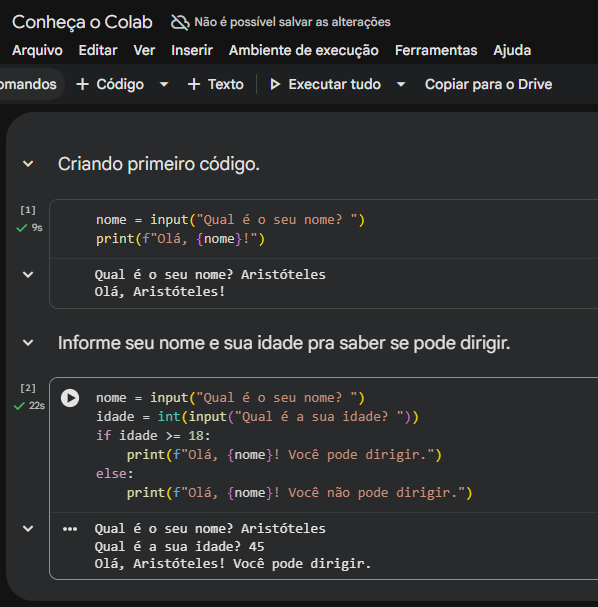Click the plus icon to add Código cell
The height and width of the screenshot is (607, 598).
82,84
